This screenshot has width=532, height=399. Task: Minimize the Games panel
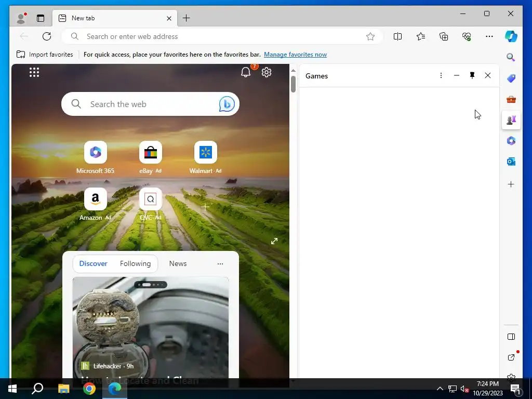456,75
